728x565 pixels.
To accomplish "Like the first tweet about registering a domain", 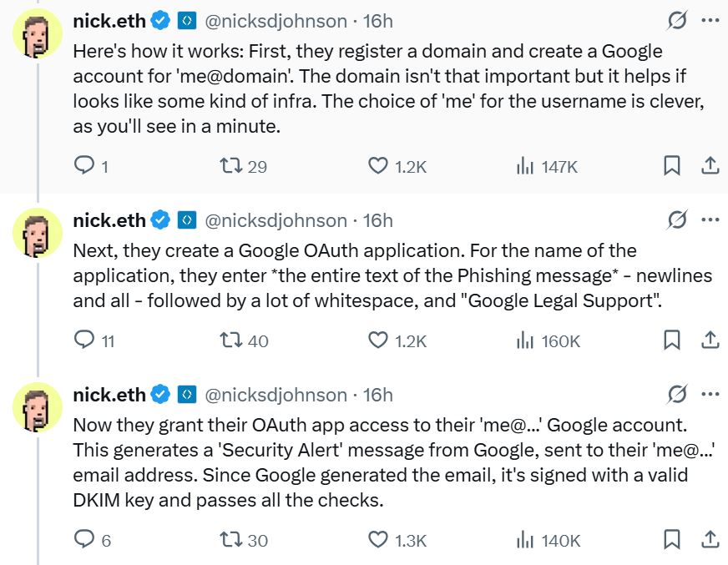I will (378, 166).
